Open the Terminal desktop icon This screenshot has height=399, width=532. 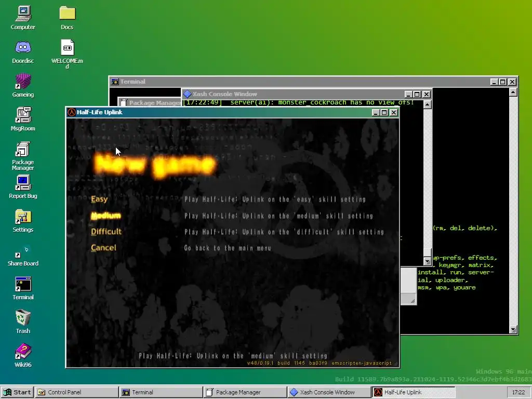coord(23,288)
